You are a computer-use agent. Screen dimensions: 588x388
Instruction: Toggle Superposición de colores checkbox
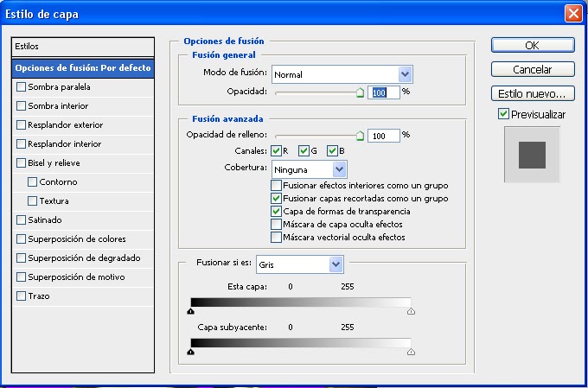(x=22, y=239)
